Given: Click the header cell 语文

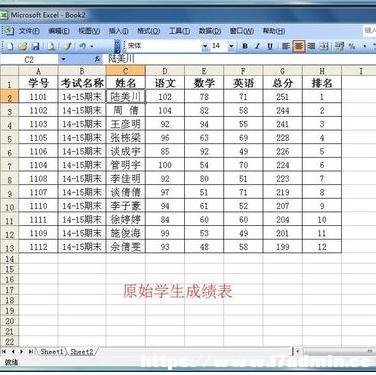Looking at the screenshot, I should 165,83.
